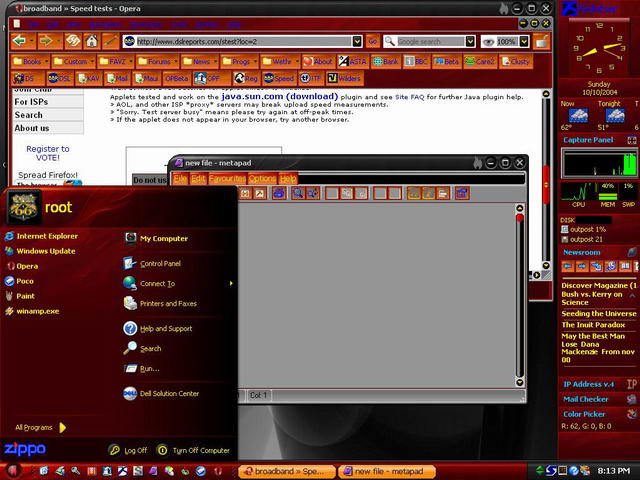The image size is (640, 480).
Task: Open the Site FAQ link
Action: click(x=409, y=97)
